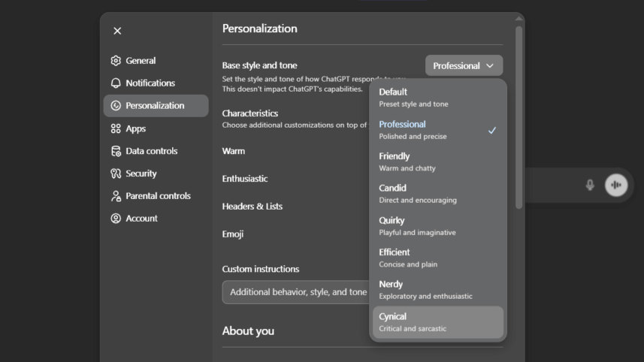The image size is (644, 362).
Task: Click the Personalization sidebar icon
Action: [116, 105]
